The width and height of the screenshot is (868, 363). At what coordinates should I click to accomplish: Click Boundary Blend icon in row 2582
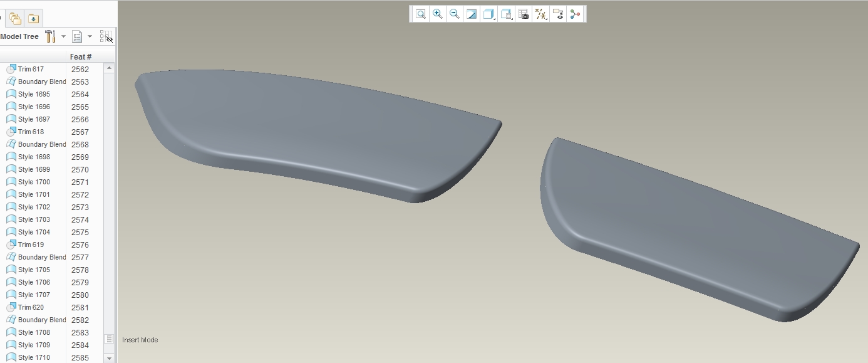(11, 320)
